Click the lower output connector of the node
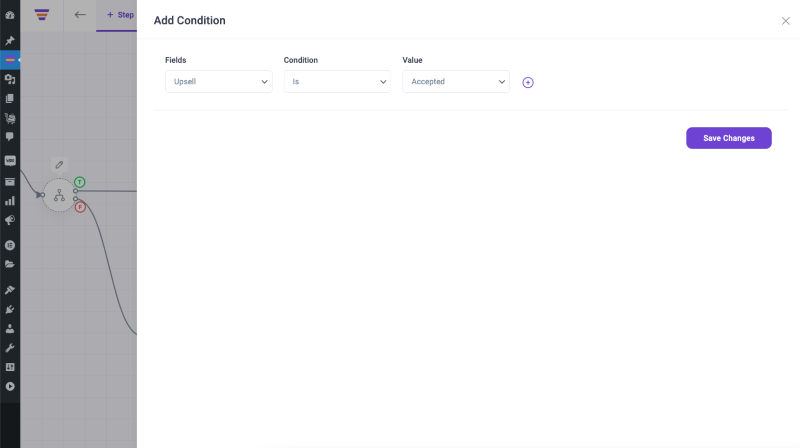 tap(76, 199)
